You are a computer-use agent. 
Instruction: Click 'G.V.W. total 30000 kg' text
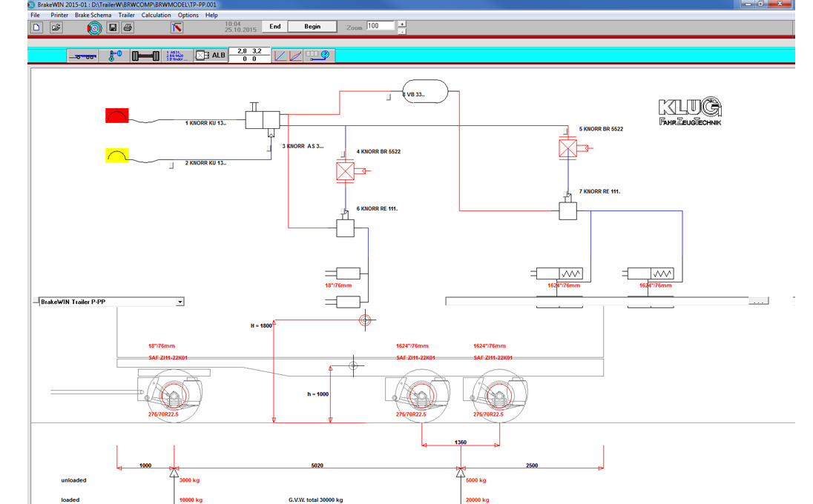point(316,500)
